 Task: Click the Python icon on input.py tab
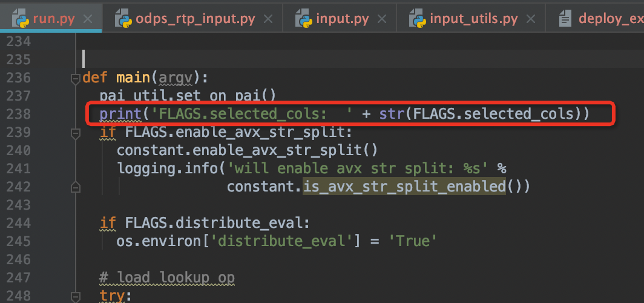303,19
